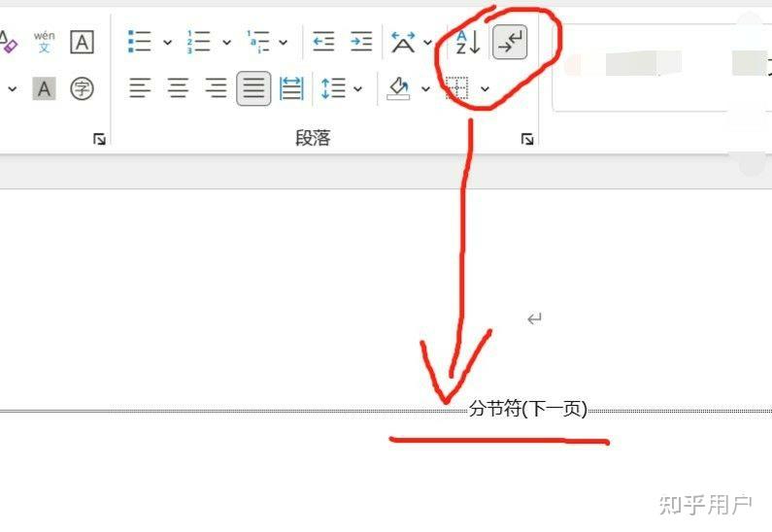Toggle justify alignment
The width and height of the screenshot is (772, 532).
point(253,88)
